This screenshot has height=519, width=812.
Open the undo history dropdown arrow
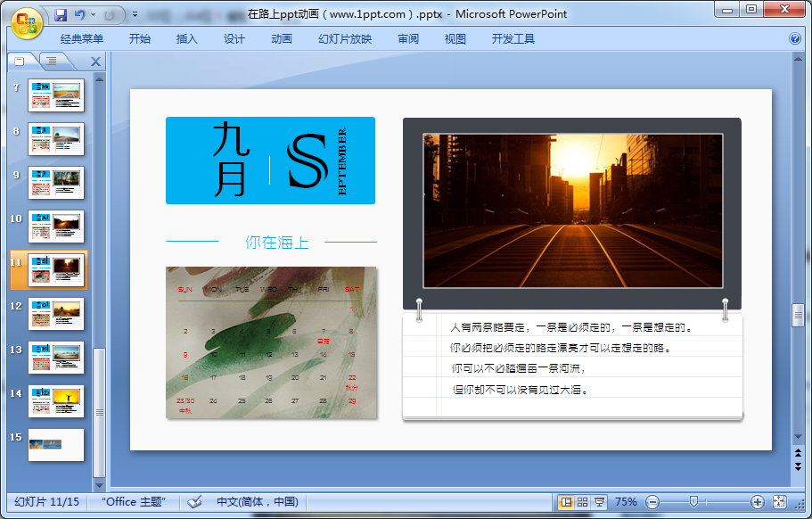[x=94, y=15]
